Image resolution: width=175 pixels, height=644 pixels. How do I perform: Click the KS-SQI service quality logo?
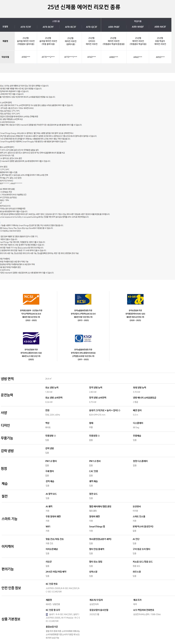click(x=31, y=338)
